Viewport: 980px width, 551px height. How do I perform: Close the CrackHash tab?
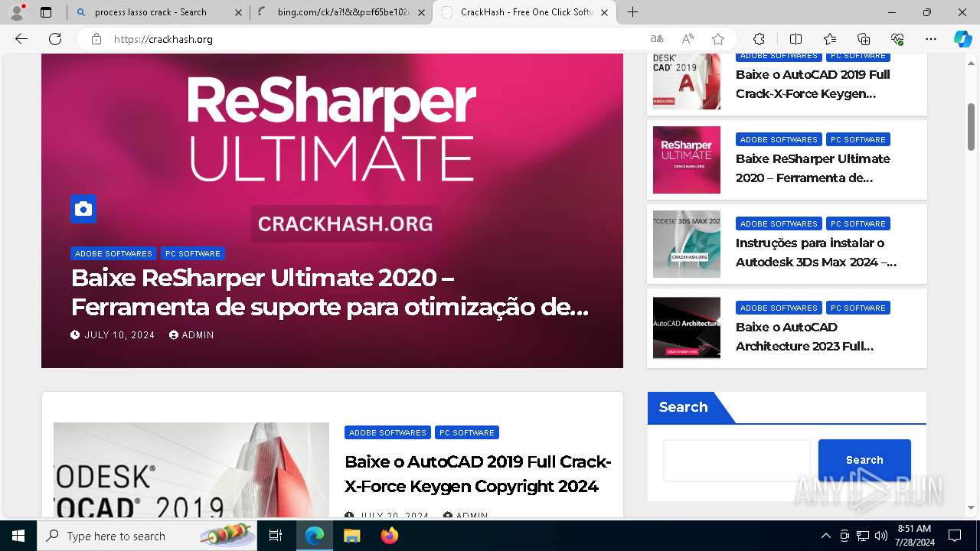(x=605, y=12)
